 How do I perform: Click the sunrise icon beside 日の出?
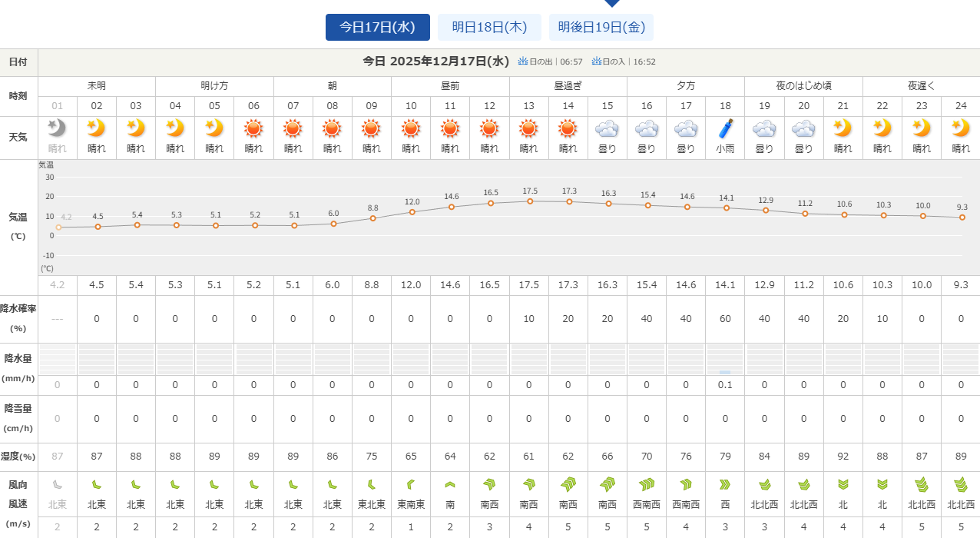(x=523, y=61)
